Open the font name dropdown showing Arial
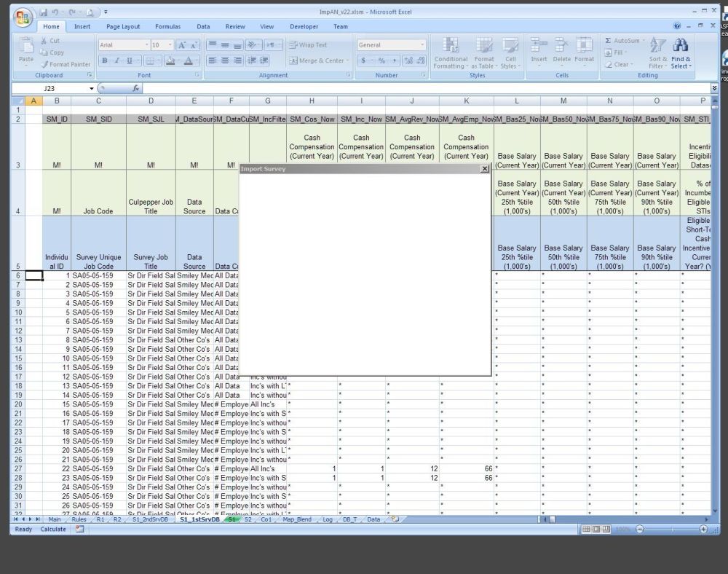 tap(123, 45)
